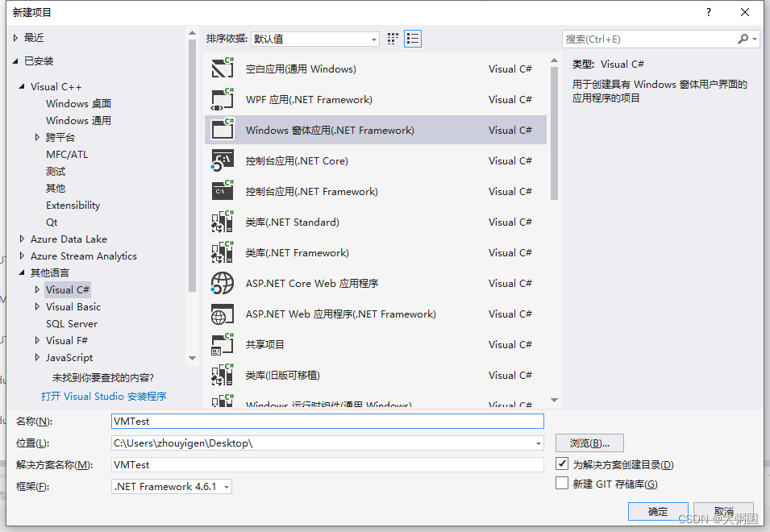The image size is (770, 532).
Task: Click the search options dropdown arrow
Action: click(755, 39)
